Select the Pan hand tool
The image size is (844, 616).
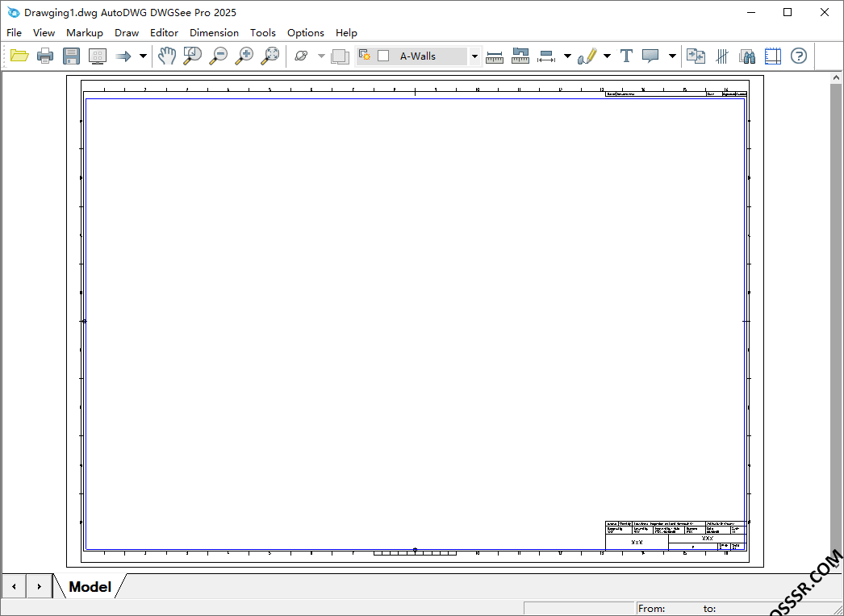point(167,56)
